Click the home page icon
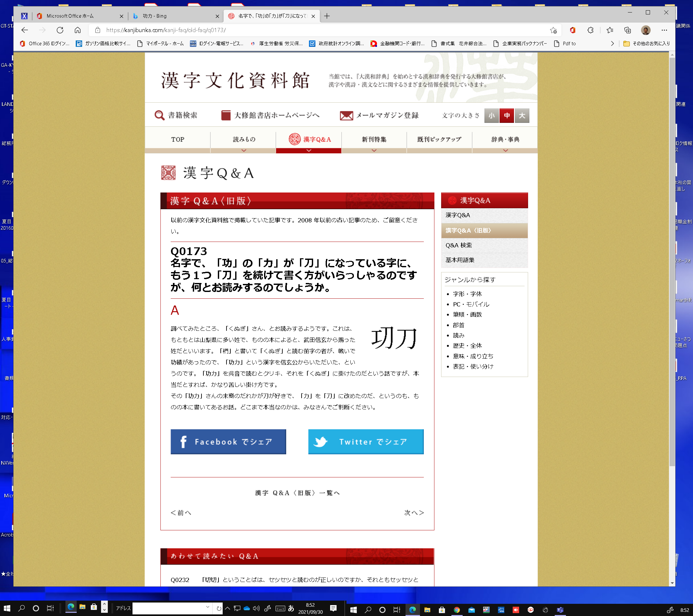 [x=78, y=30]
